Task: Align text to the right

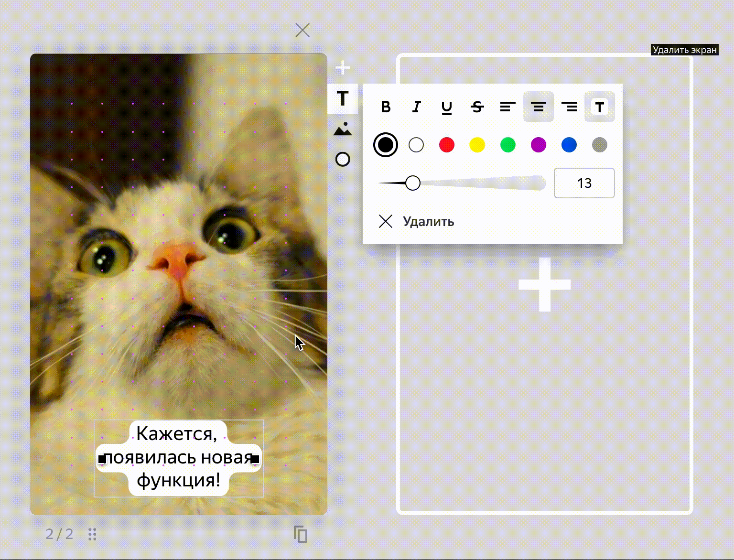Action: point(569,107)
